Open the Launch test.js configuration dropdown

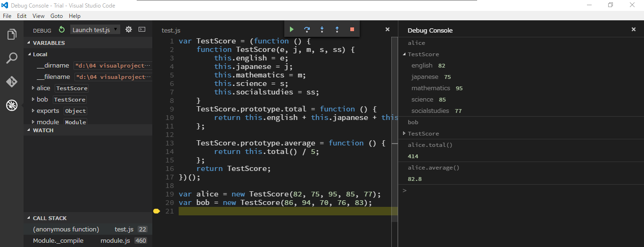click(x=95, y=30)
